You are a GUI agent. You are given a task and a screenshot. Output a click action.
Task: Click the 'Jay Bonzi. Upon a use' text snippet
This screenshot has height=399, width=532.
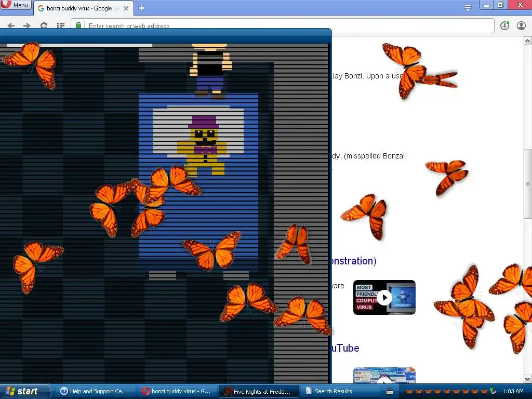pyautogui.click(x=367, y=76)
